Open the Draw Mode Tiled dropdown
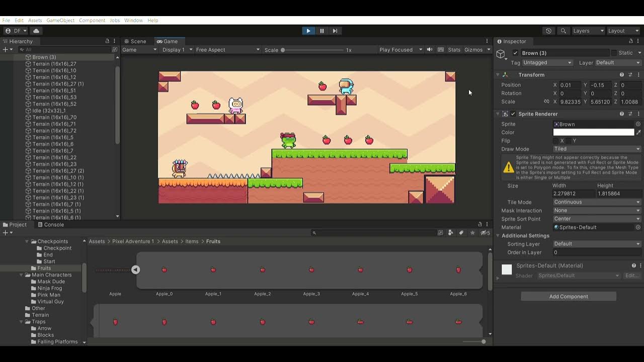The height and width of the screenshot is (362, 644). [x=597, y=149]
